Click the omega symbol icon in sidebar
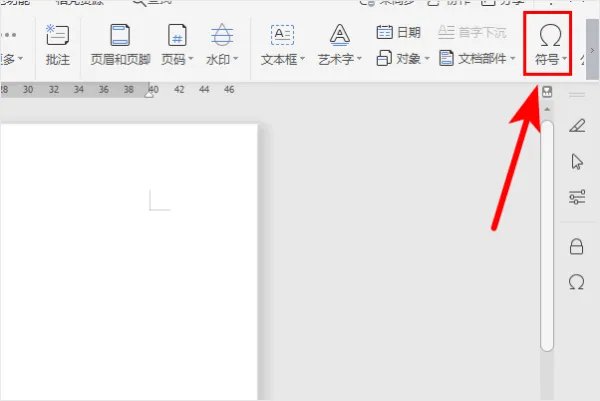 pyautogui.click(x=577, y=282)
